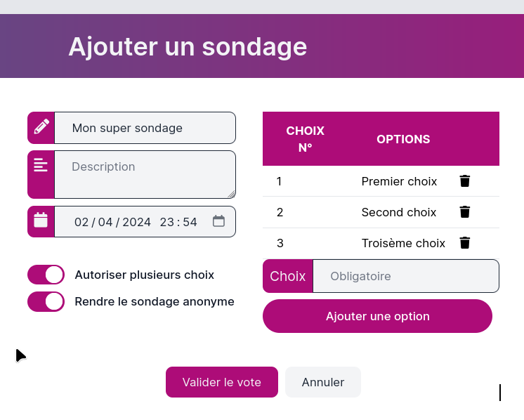The width and height of the screenshot is (524, 420).
Task: Click the description lines icon
Action: 41,165
